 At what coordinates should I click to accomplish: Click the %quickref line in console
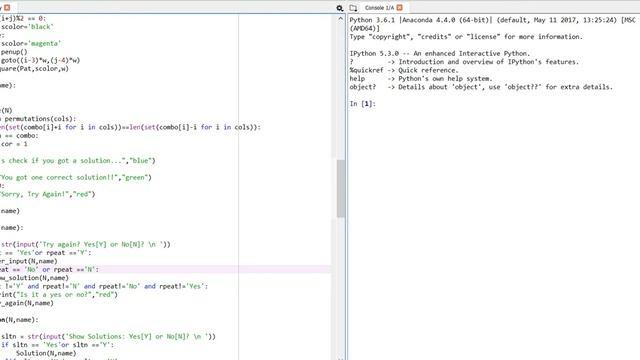tap(404, 70)
